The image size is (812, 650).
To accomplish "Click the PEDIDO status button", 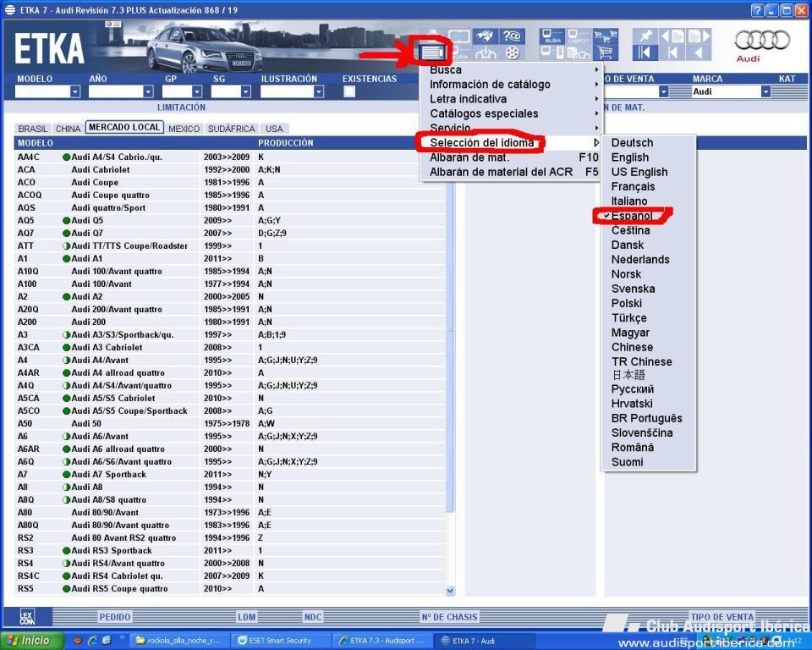I will [115, 617].
